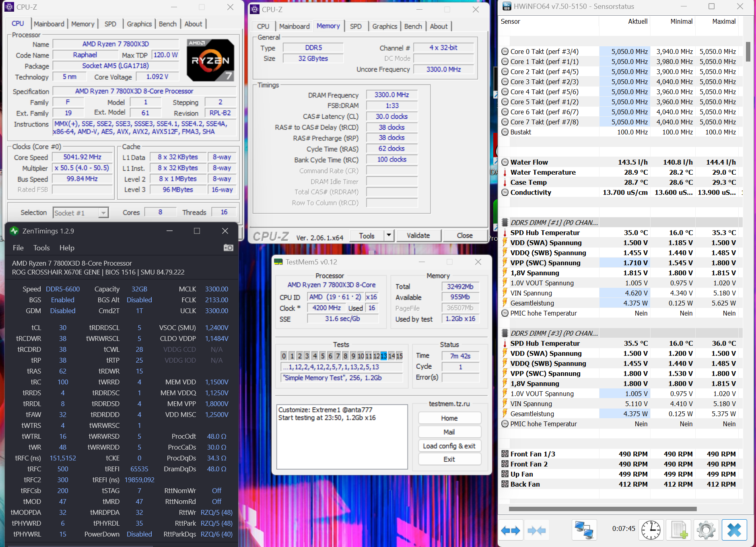The height and width of the screenshot is (547, 756).
Task: Open the Tools menu in ZenTimings
Action: pos(41,248)
